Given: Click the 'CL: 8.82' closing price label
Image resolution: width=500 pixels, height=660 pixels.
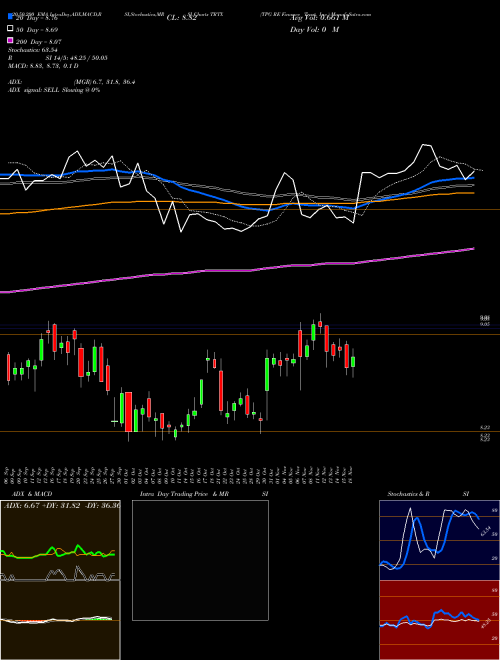Looking at the screenshot, I should [x=181, y=18].
